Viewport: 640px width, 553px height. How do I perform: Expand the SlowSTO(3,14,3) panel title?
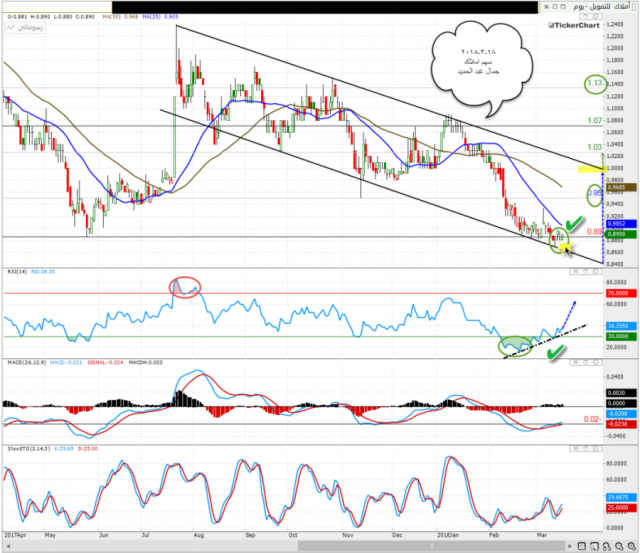click(24, 453)
